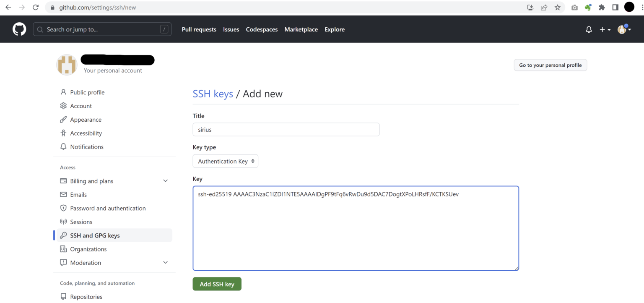Open the Codespaces nav item
The image size is (644, 303).
coord(262,29)
